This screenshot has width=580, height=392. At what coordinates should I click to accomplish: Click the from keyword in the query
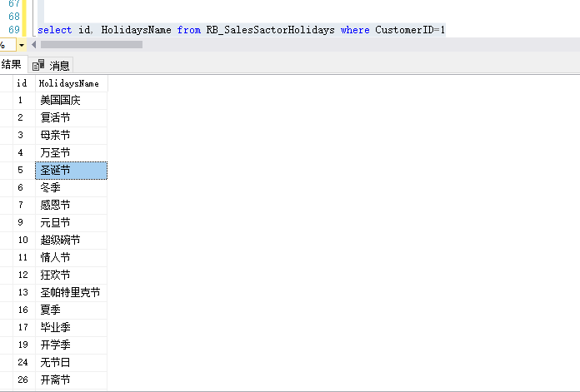[188, 30]
